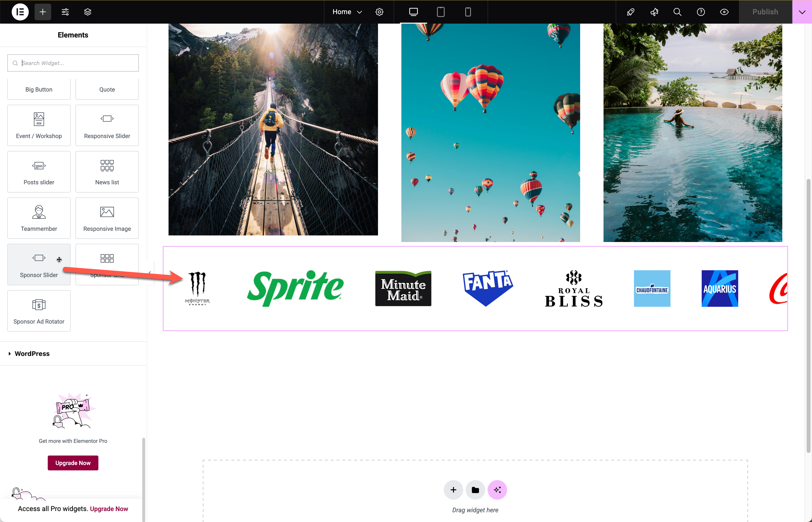Open the Home page dropdown

click(x=347, y=12)
